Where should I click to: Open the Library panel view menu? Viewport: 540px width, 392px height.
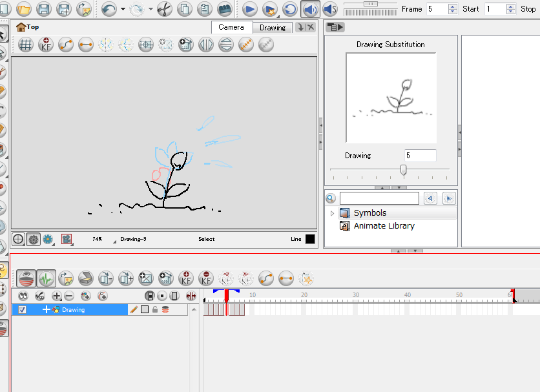[335, 27]
